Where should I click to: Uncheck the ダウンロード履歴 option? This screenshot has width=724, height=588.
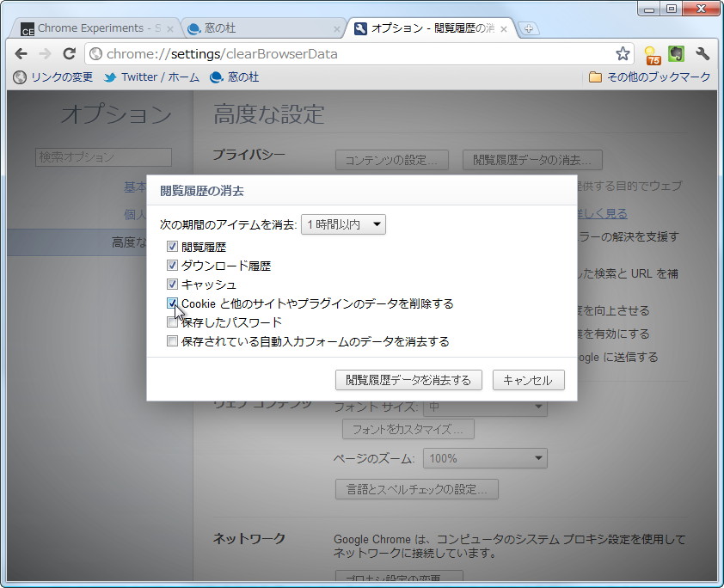pyautogui.click(x=172, y=265)
